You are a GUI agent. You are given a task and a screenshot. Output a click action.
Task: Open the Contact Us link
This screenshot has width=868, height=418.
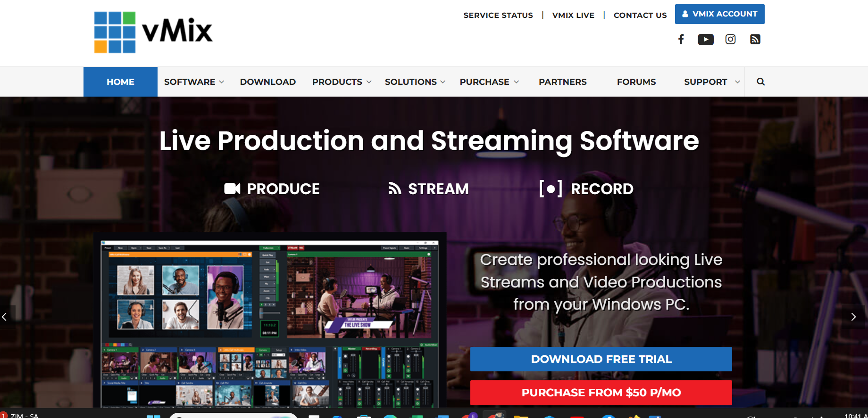click(640, 15)
